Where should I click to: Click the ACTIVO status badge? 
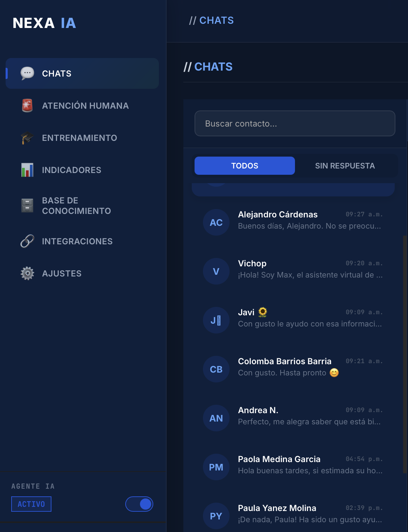(31, 504)
